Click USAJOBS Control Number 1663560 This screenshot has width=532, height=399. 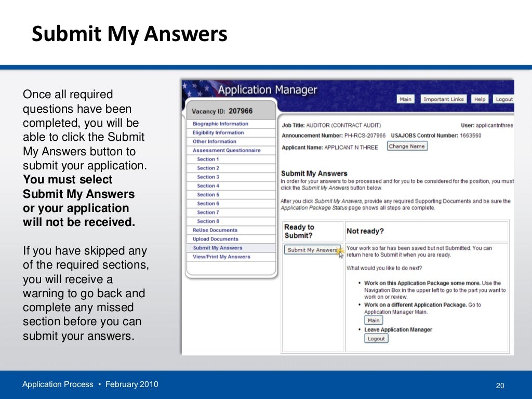click(x=436, y=136)
